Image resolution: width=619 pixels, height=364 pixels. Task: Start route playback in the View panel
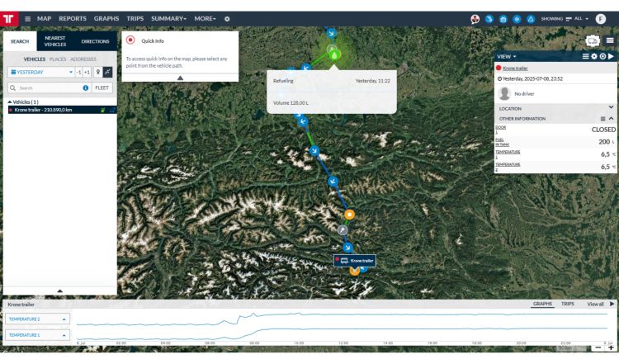tap(611, 56)
